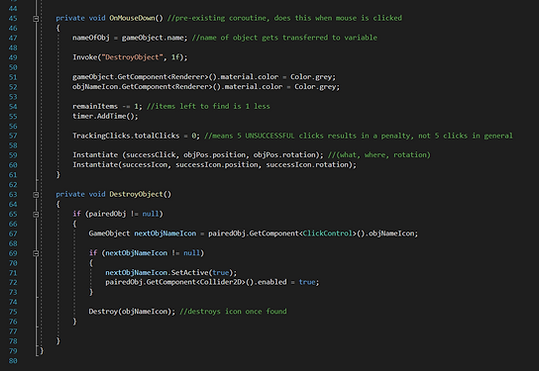Click GameObject type keyword on line 67
The height and width of the screenshot is (371, 539).
[109, 233]
